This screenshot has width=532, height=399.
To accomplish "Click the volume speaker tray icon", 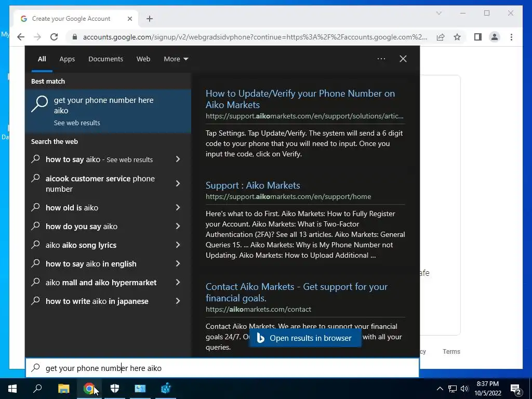I will (464, 389).
